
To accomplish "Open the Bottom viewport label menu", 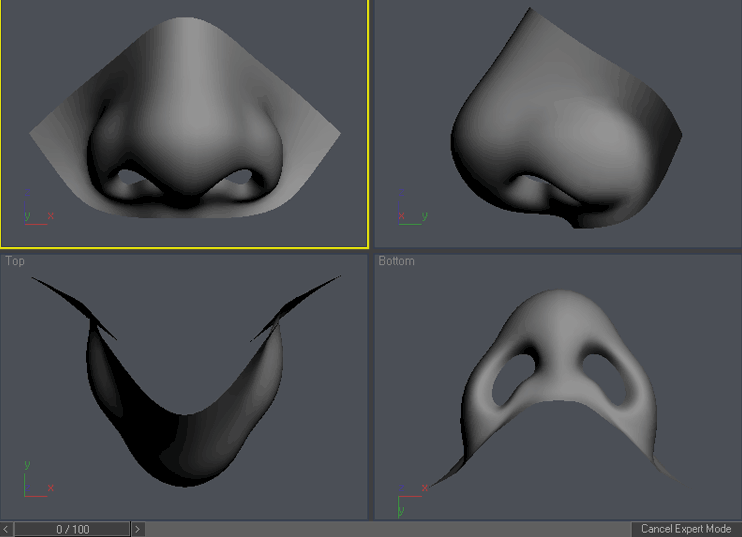I will pos(396,261).
